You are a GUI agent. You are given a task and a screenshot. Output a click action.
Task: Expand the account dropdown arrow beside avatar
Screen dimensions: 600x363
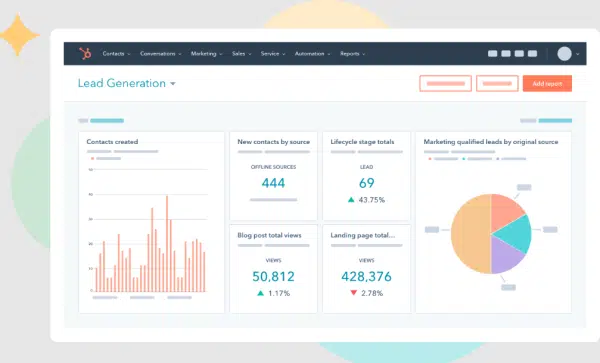click(577, 54)
